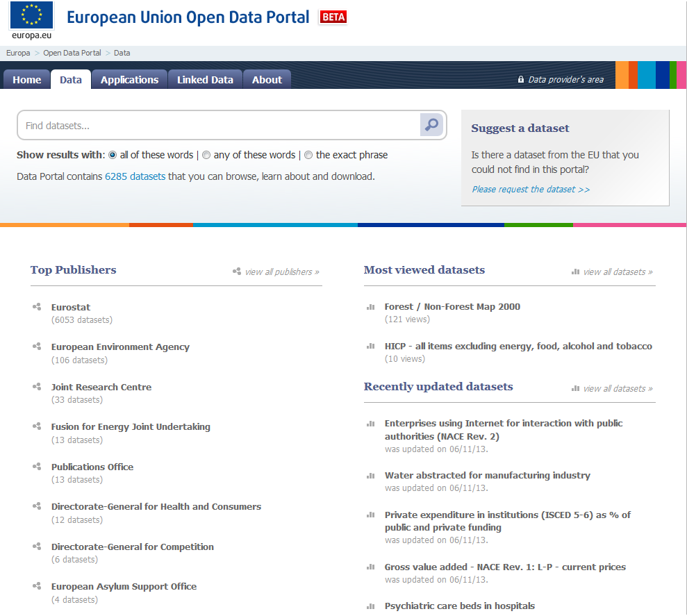The width and height of the screenshot is (687, 616).
Task: Click the Open Data Portal breadcrumb link
Action: tap(72, 53)
